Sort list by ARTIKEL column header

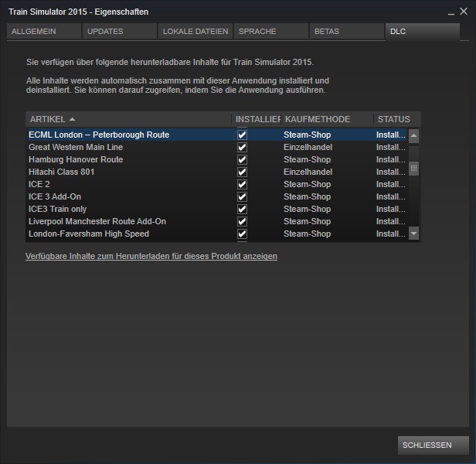pos(128,119)
